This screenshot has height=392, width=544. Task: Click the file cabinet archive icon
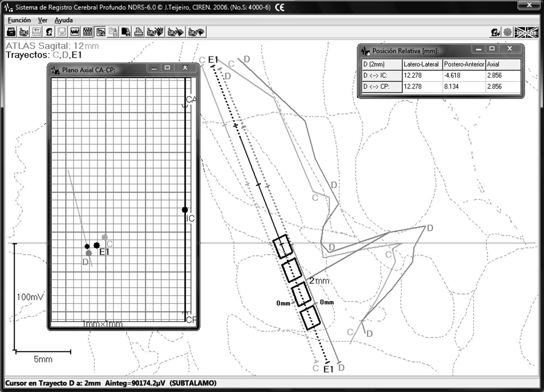(11, 32)
